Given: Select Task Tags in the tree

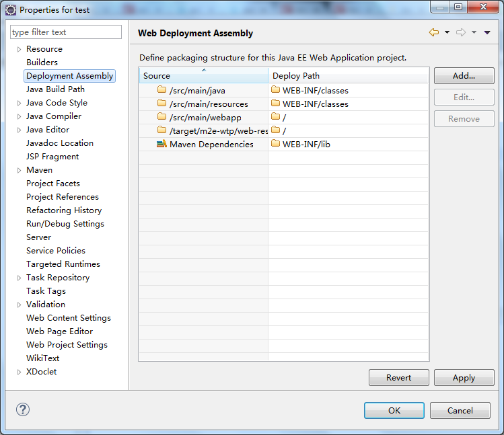Looking at the screenshot, I should click(46, 291).
